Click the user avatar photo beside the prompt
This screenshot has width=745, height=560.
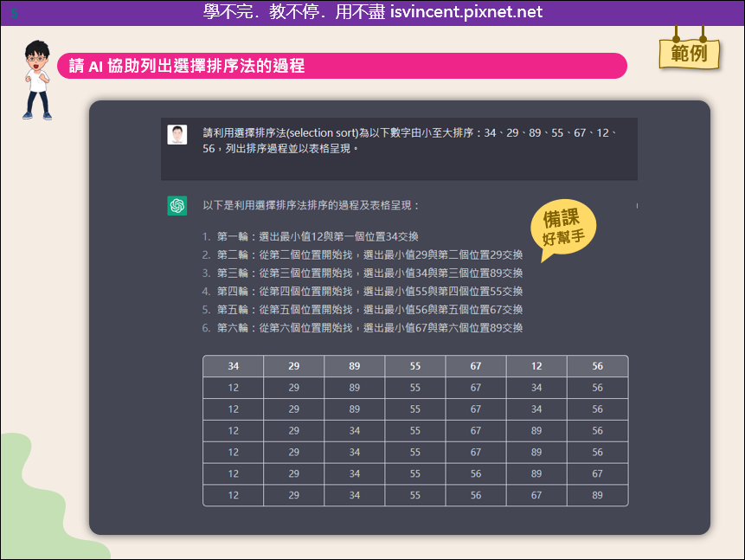pos(177,134)
